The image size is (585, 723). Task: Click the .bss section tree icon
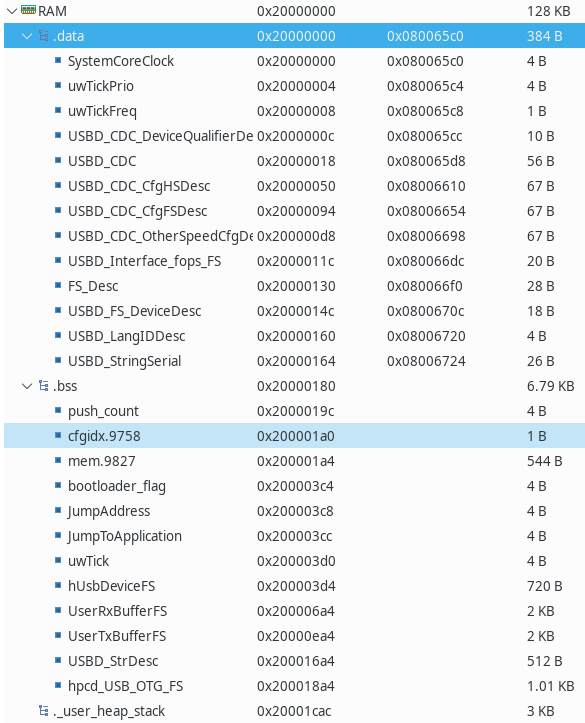click(44, 385)
